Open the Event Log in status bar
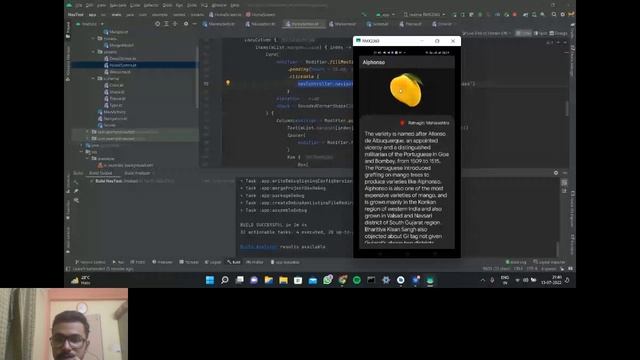 pyautogui.click(x=516, y=262)
